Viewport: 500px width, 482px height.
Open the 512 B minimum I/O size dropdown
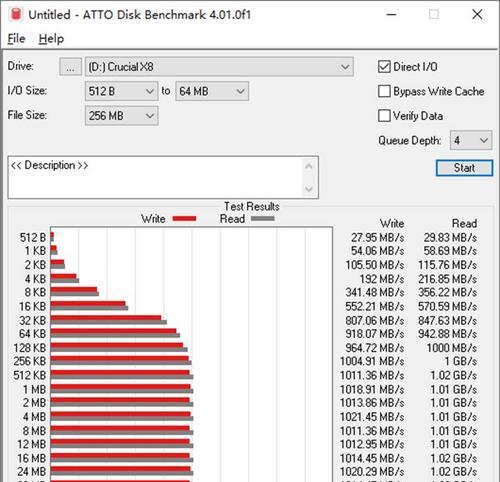(x=122, y=91)
